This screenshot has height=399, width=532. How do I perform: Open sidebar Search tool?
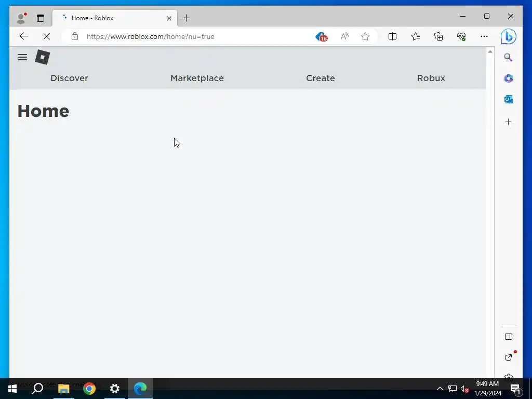(508, 57)
